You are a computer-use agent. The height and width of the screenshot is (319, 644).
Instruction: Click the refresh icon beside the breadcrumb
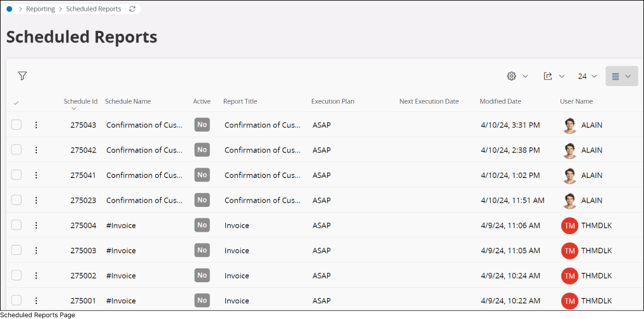tap(132, 9)
